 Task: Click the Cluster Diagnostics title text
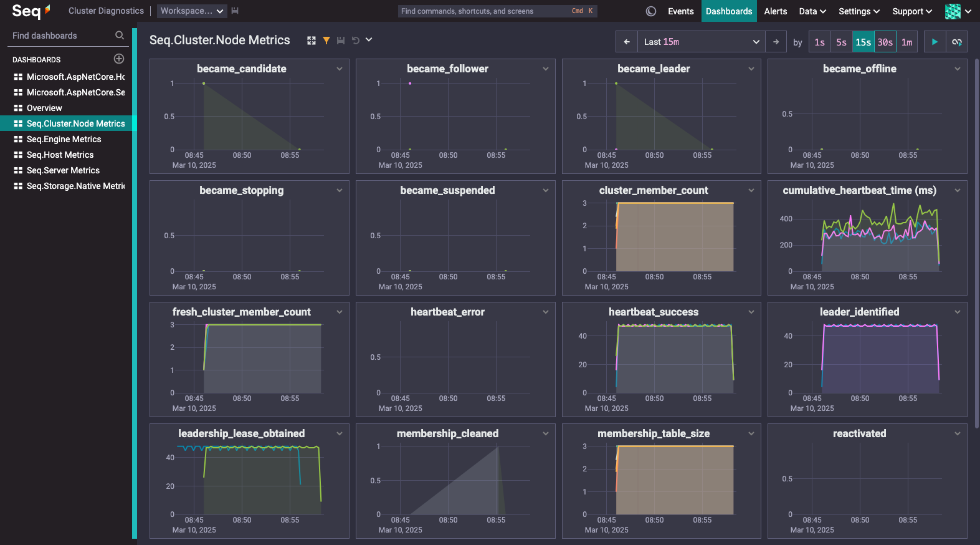(x=106, y=11)
